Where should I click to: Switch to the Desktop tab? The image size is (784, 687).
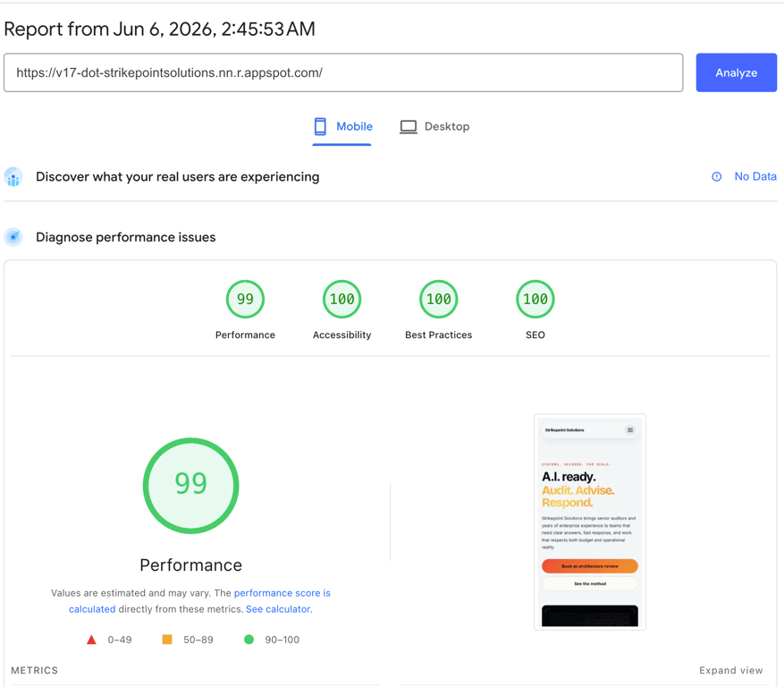(434, 127)
